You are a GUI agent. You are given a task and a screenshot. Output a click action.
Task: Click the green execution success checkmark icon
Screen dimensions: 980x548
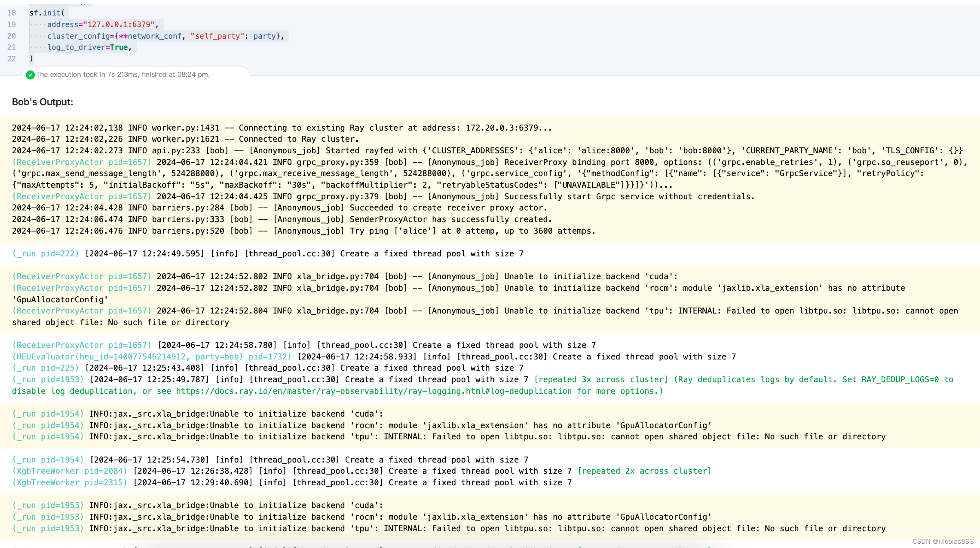click(x=30, y=75)
